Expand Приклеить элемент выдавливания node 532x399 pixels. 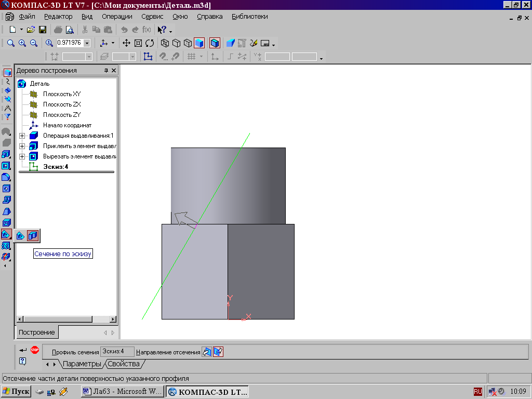pos(22,146)
